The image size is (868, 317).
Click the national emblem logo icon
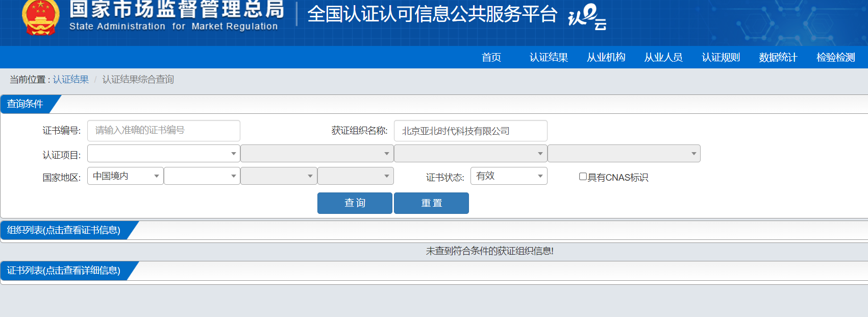(x=40, y=17)
